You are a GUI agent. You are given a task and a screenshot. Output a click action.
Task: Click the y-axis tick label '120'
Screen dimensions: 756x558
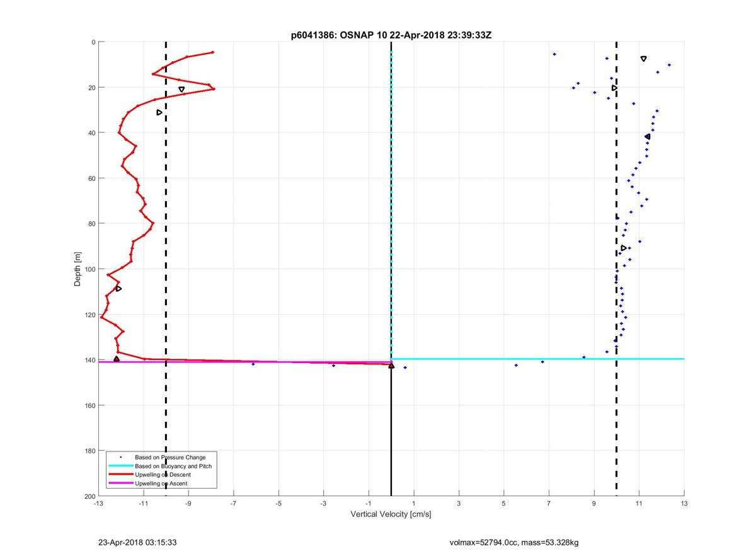click(89, 315)
